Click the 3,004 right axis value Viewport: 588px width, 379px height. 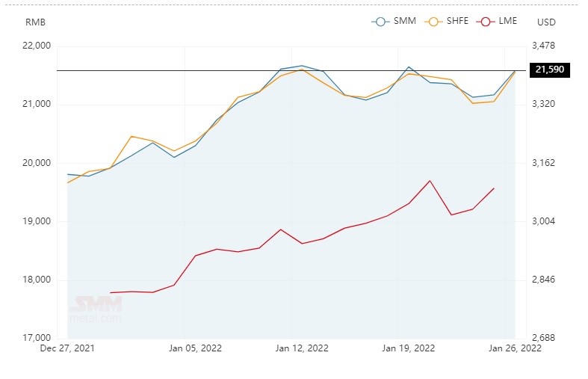coord(543,221)
